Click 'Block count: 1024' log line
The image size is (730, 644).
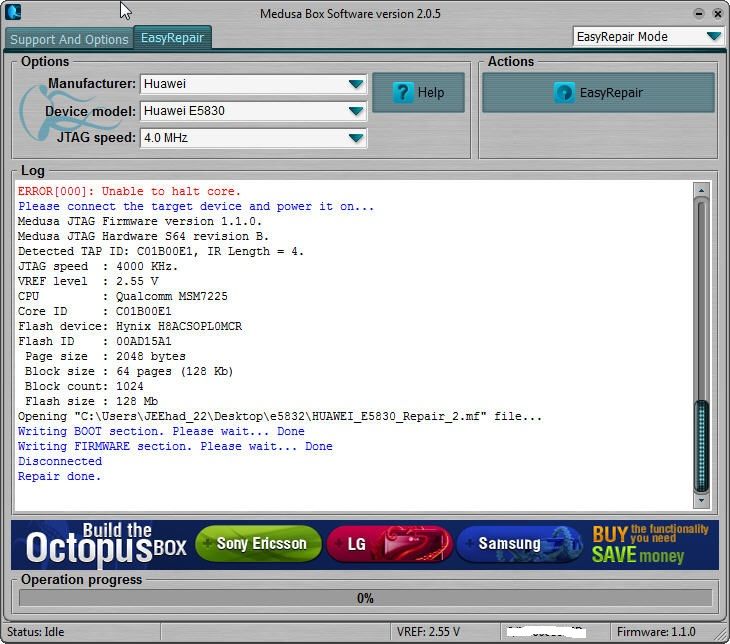coord(84,386)
